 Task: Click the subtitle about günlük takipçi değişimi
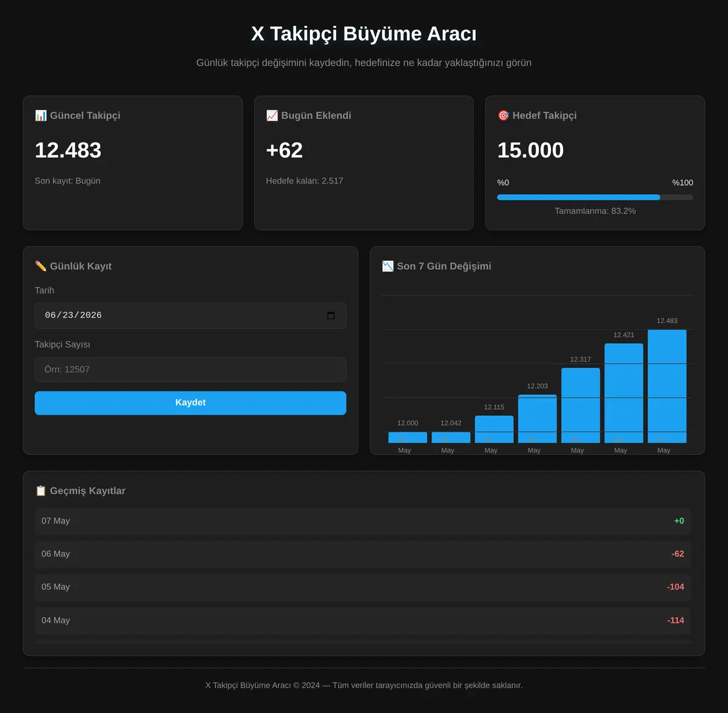coord(364,62)
